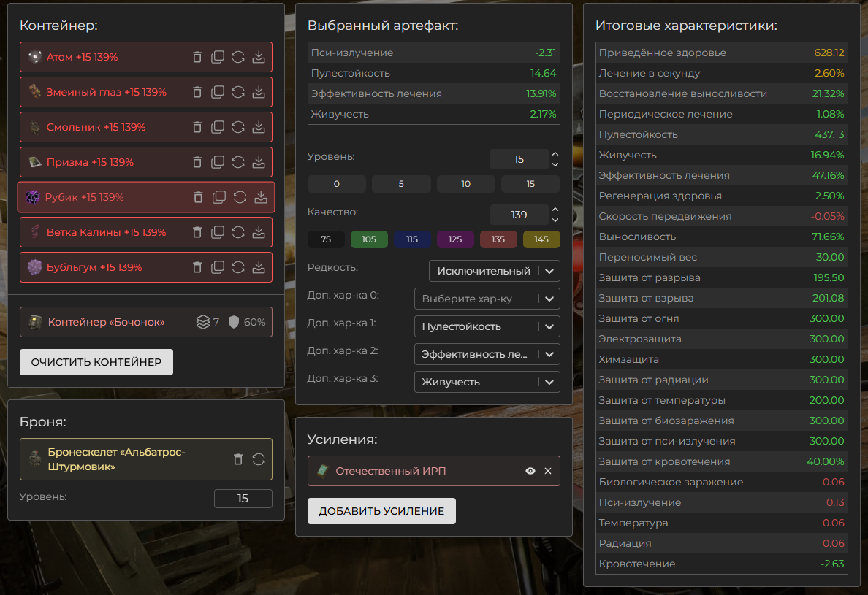Duplicate the Атом artifact
868x595 pixels.
click(x=218, y=57)
